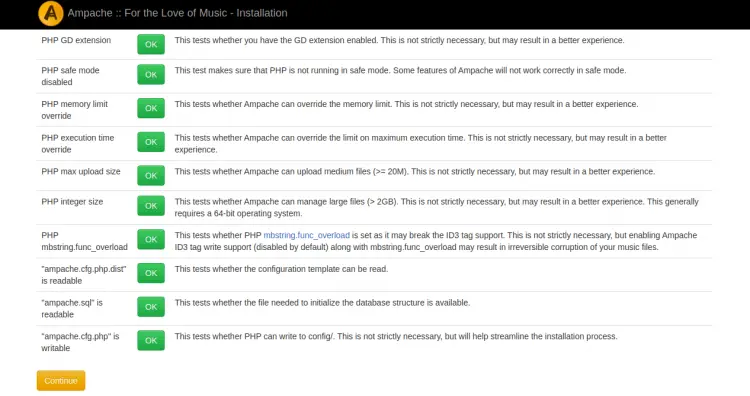Open the Ampache installation header title
Image resolution: width=750 pixels, height=396 pixels.
tap(177, 13)
